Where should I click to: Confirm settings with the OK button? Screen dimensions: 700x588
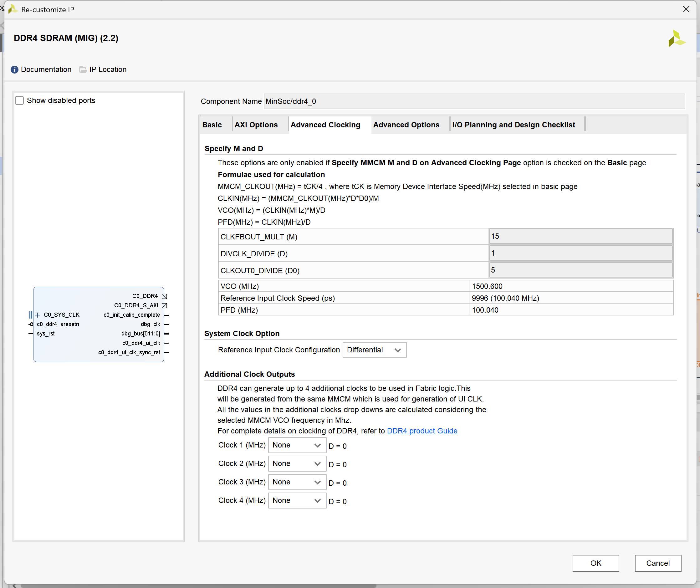pos(596,563)
